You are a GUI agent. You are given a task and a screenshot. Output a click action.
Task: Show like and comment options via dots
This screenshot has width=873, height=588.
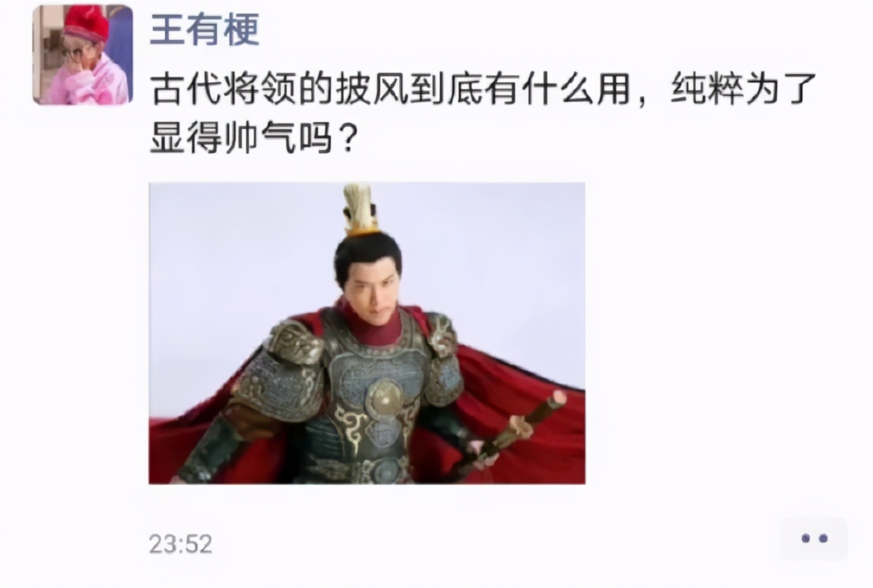814,539
